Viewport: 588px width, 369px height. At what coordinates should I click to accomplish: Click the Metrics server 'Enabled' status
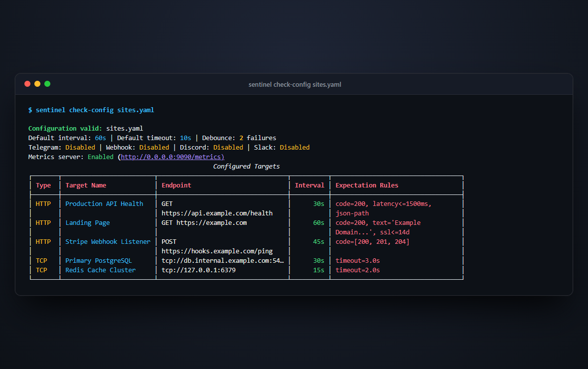pyautogui.click(x=101, y=157)
